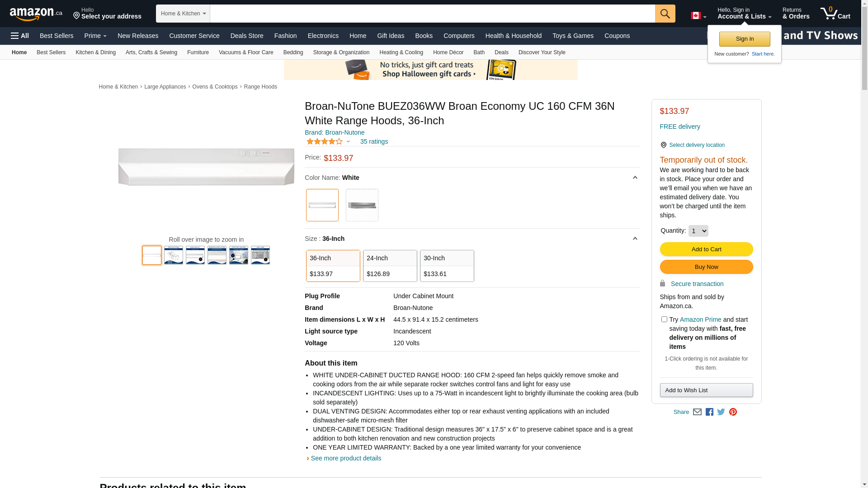This screenshot has width=868, height=488.
Task: Click the Add to Cart button
Action: click(706, 249)
